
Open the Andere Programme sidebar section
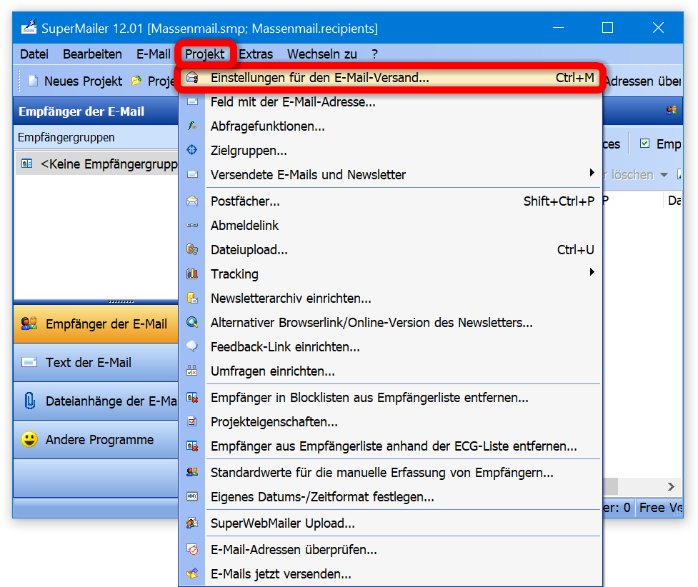(96, 439)
